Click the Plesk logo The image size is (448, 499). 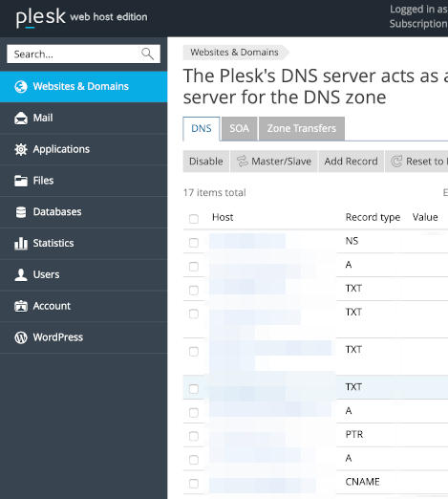(x=41, y=17)
